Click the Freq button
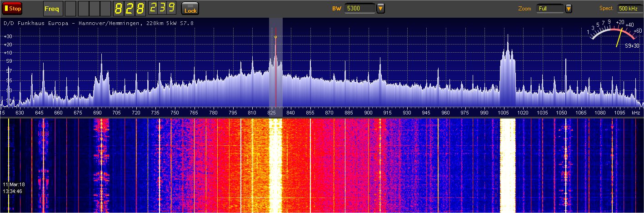This screenshot has width=644, height=213. tap(53, 9)
